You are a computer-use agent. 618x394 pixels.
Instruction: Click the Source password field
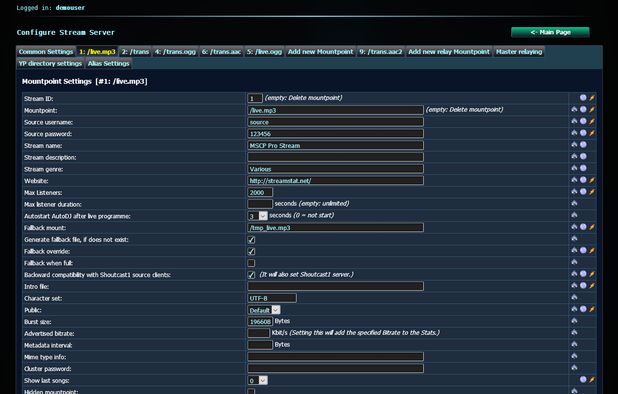(x=335, y=134)
